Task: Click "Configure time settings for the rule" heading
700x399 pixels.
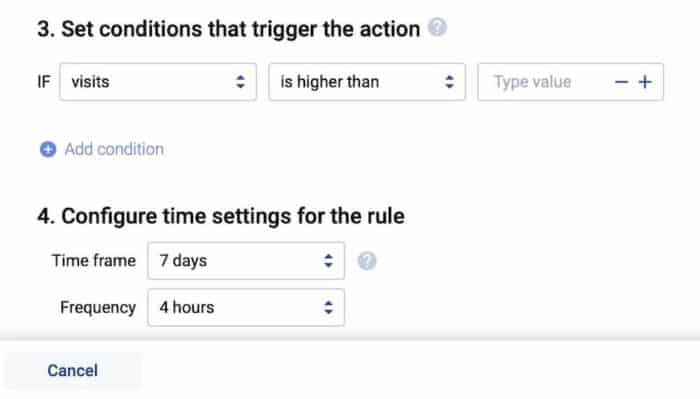Action: (221, 216)
